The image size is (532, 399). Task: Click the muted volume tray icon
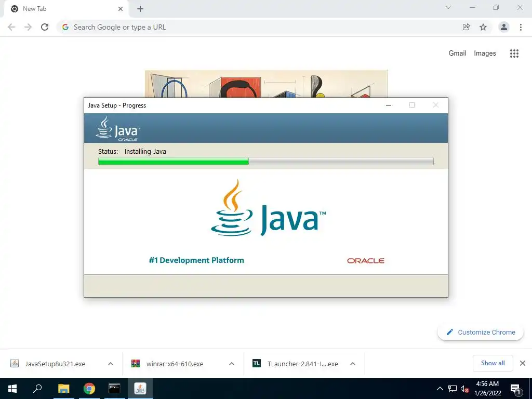pos(464,389)
